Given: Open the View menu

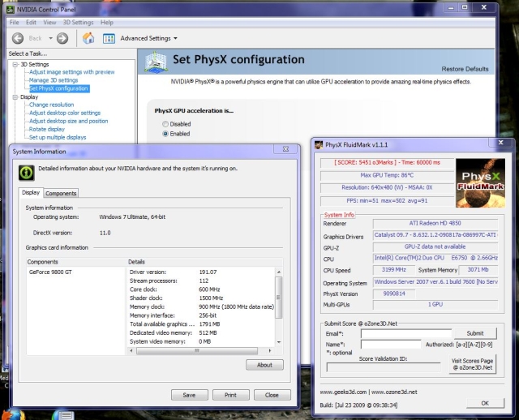Looking at the screenshot, I should pos(49,23).
